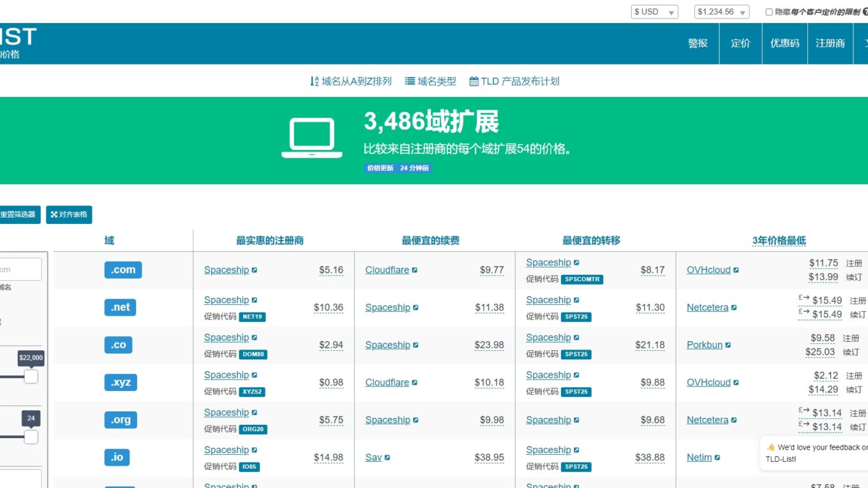Open the .net domain extension badge
Screen dimensions: 868x488
pos(120,307)
